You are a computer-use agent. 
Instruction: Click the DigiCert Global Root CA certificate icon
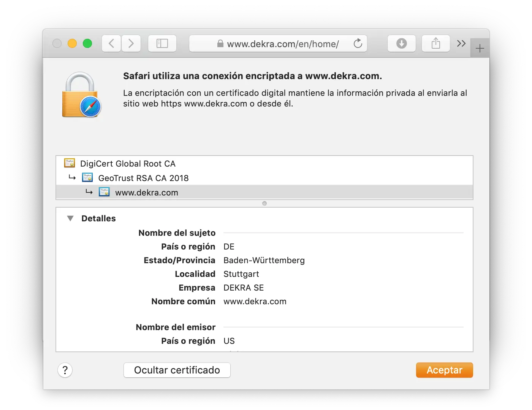point(70,163)
